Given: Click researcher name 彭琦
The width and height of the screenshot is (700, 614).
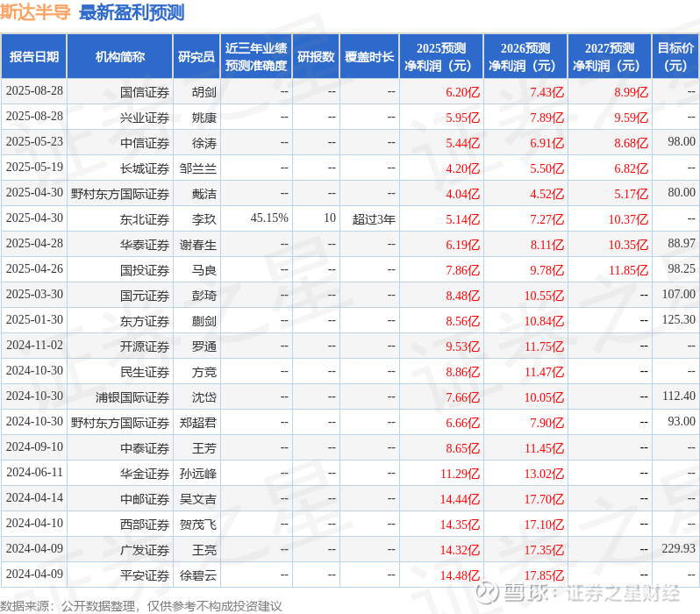Looking at the screenshot, I should pyautogui.click(x=204, y=296).
